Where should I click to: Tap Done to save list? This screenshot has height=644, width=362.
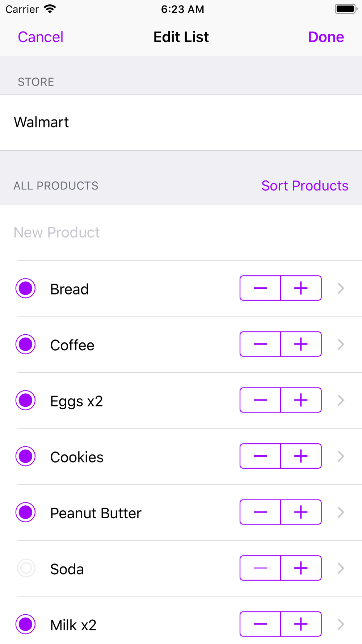click(x=326, y=37)
